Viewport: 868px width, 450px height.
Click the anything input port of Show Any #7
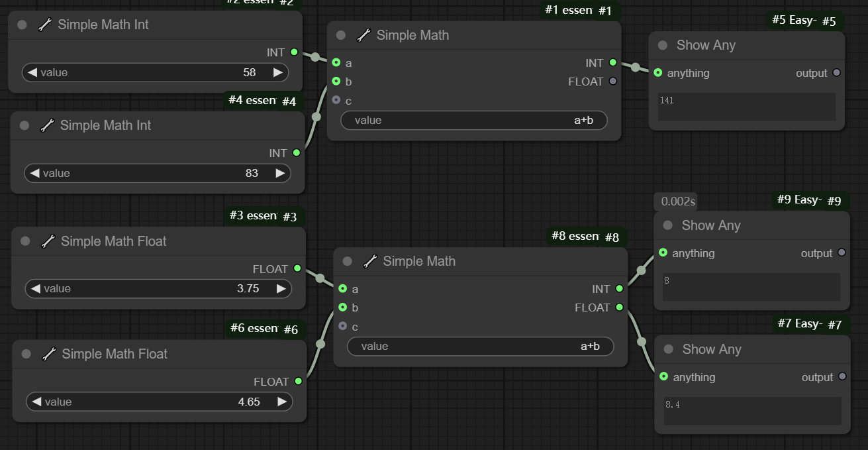coord(663,376)
